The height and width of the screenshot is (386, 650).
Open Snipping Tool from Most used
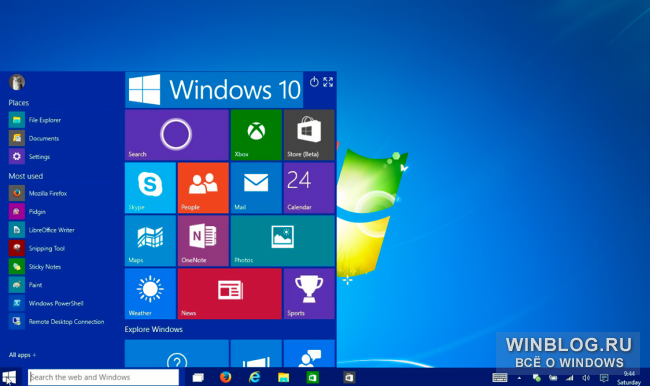pos(37,248)
